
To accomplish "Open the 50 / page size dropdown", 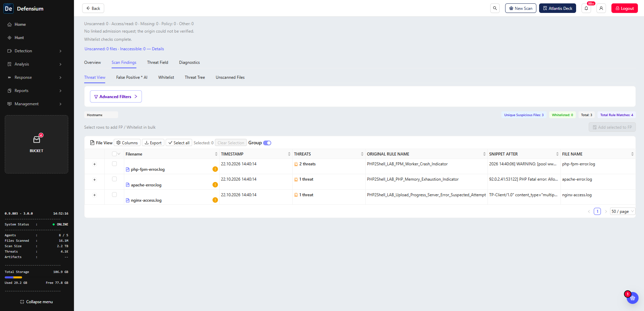I will click(x=622, y=212).
